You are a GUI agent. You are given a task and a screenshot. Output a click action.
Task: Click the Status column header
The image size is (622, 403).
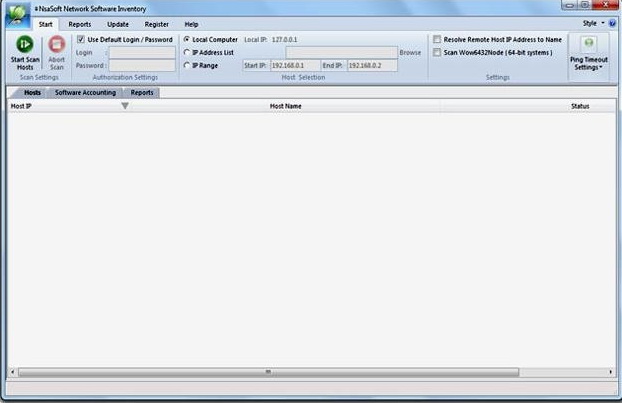[580, 106]
